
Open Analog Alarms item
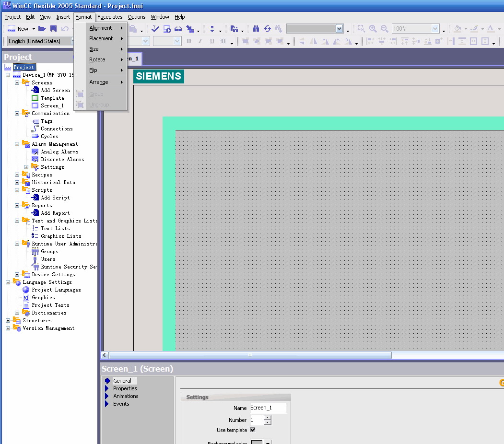coord(59,152)
